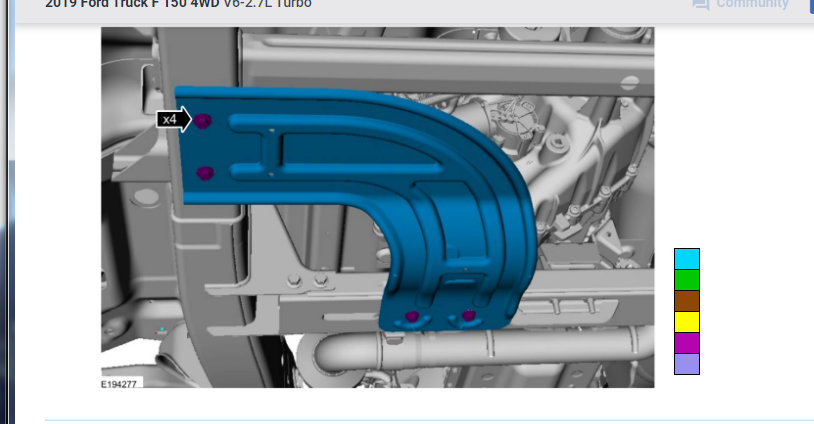The width and height of the screenshot is (814, 424).
Task: Click the blue heat shield diagram image
Action: click(377, 207)
